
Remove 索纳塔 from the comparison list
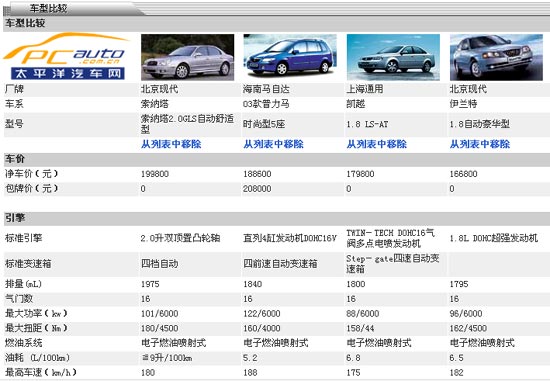171,144
